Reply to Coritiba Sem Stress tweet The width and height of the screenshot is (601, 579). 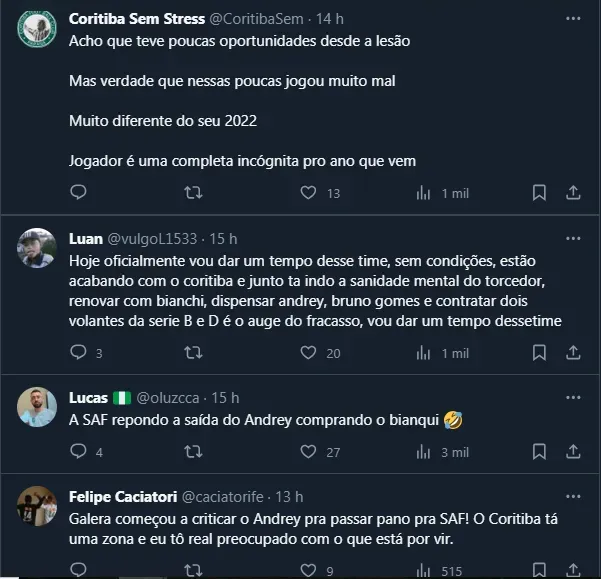[x=79, y=193]
